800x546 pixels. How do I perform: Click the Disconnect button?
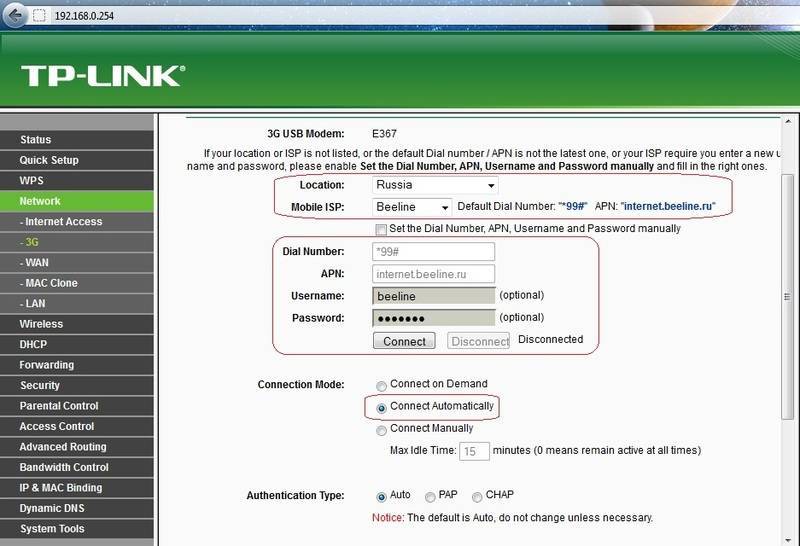tap(479, 341)
